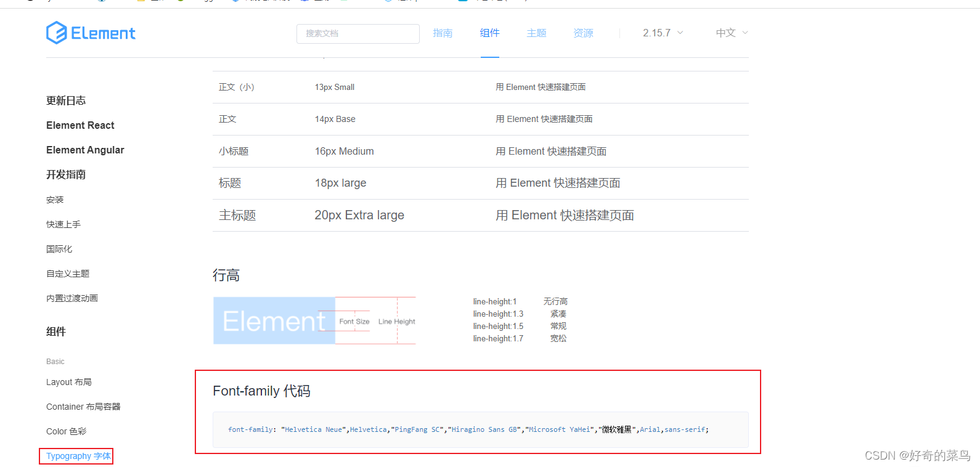This screenshot has height=467, width=980.
Task: Open the 指南 nav tab
Action: pos(443,33)
